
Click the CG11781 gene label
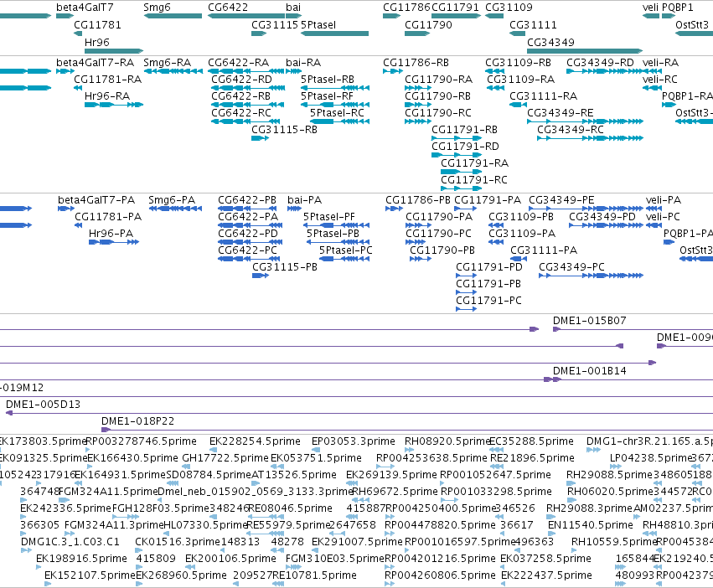point(97,25)
